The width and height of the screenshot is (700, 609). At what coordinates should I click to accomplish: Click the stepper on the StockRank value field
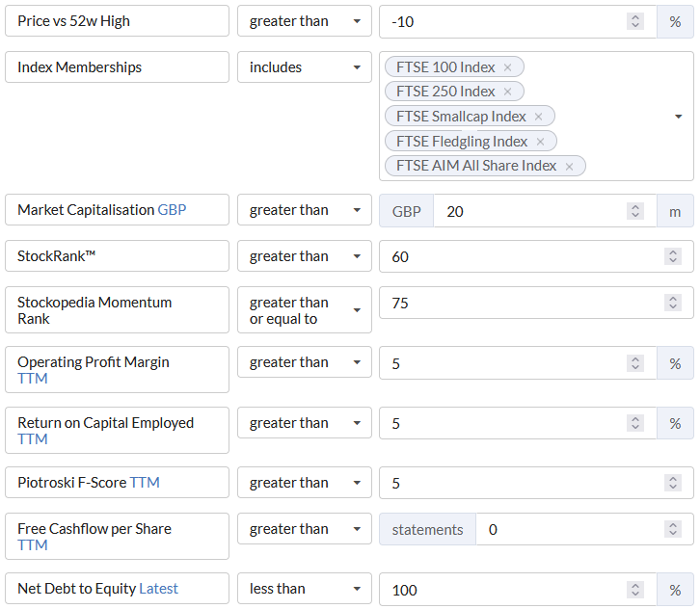pyautogui.click(x=672, y=256)
